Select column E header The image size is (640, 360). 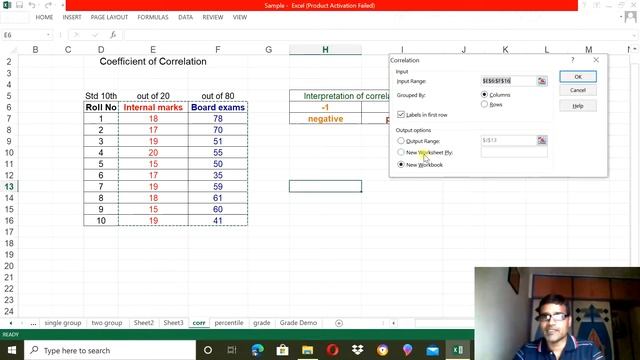point(153,49)
